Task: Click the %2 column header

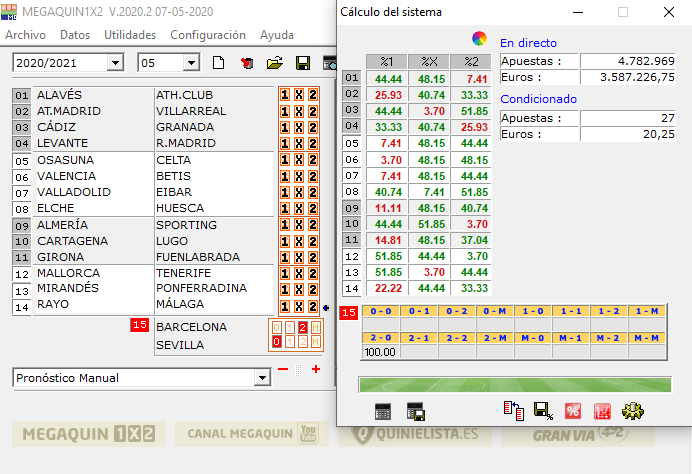Action: pyautogui.click(x=471, y=61)
